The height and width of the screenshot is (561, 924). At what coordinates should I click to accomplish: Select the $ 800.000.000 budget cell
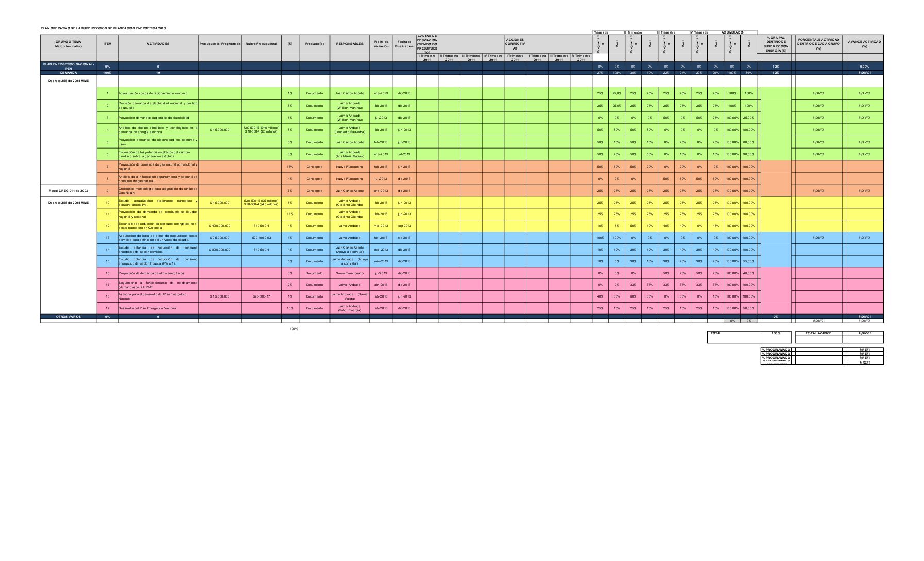click(x=220, y=250)
